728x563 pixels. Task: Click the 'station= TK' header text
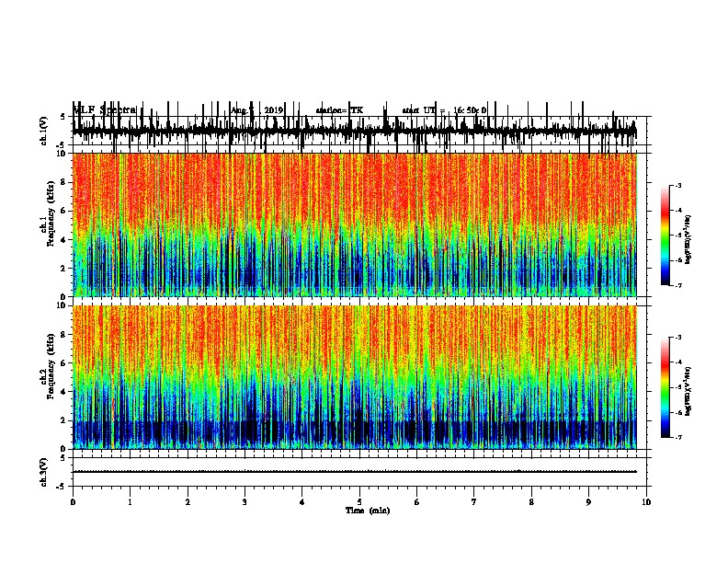click(x=339, y=110)
